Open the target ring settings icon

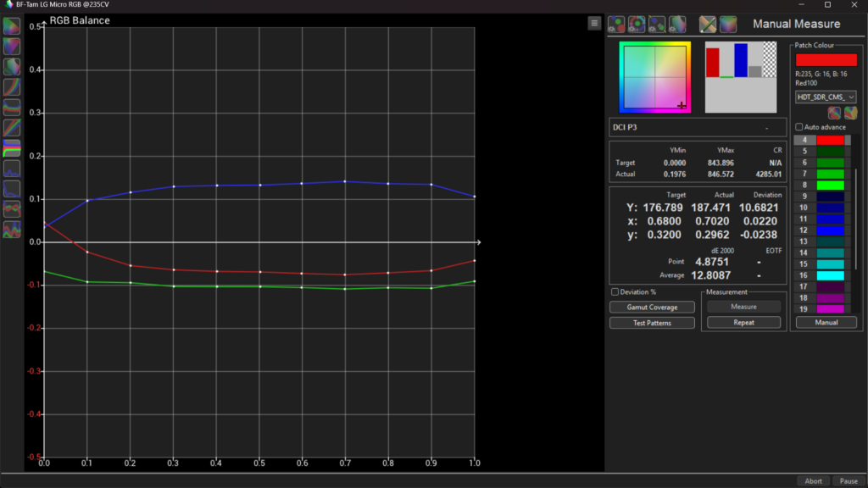(x=637, y=25)
